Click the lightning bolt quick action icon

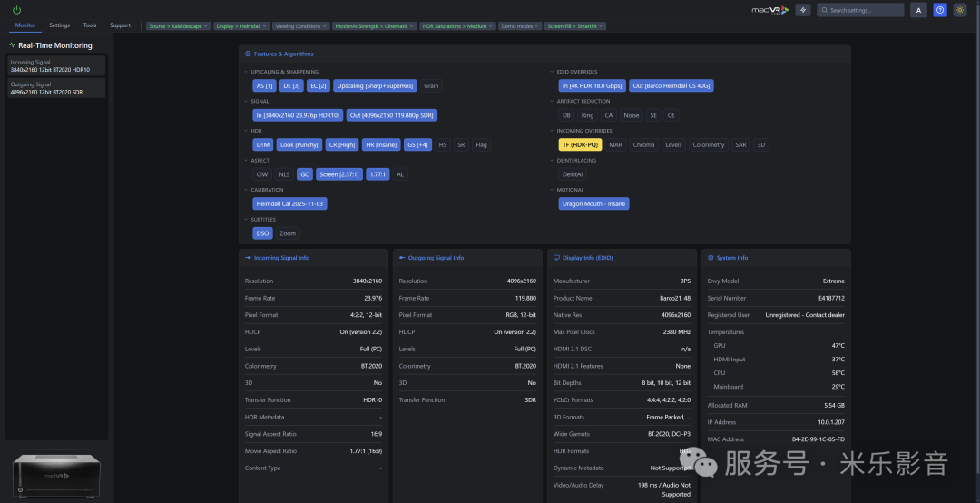(x=803, y=10)
